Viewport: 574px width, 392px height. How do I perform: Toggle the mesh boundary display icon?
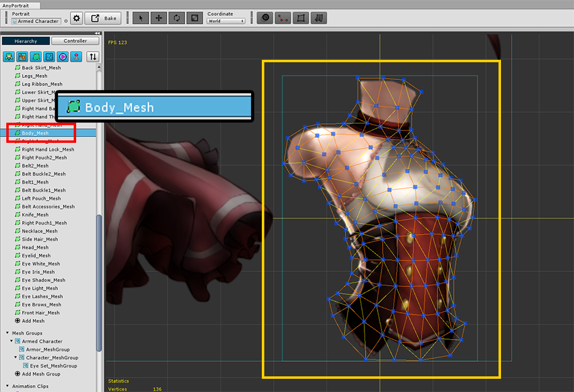pos(301,18)
